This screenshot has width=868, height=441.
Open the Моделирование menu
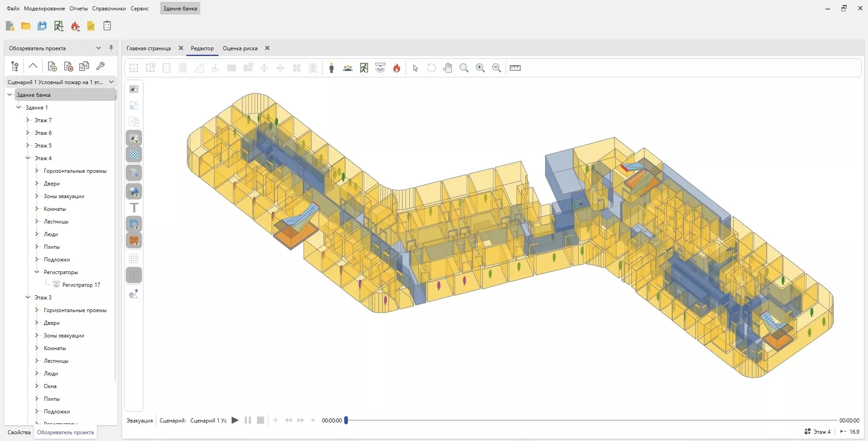coord(44,9)
